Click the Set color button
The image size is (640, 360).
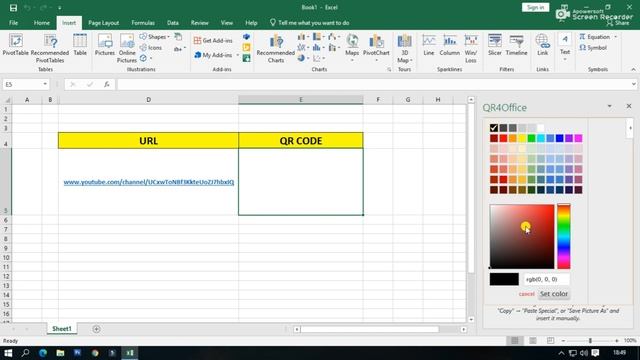554,294
